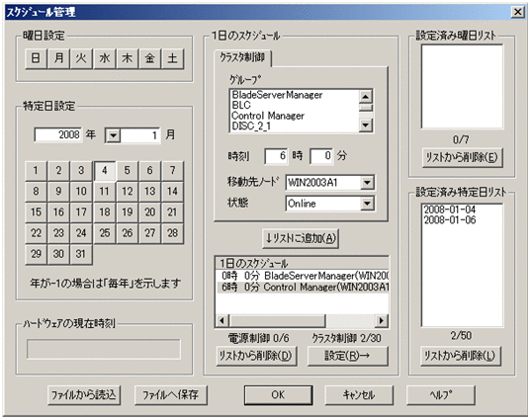
Task: Click the ファイルから読込 button
Action: 84,395
